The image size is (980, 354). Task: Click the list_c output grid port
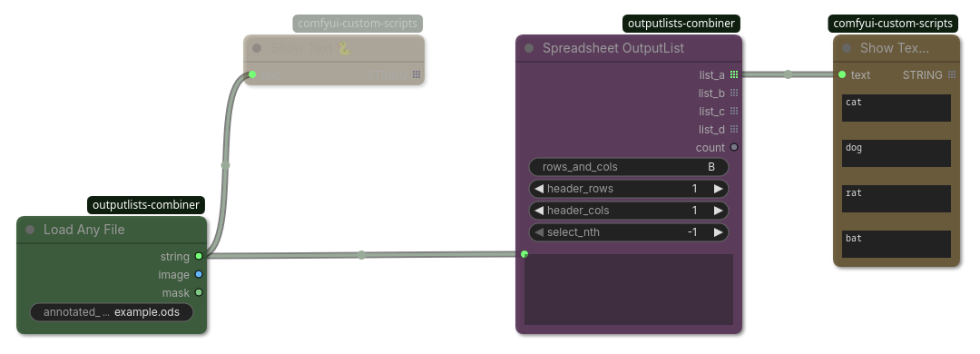[x=734, y=111]
